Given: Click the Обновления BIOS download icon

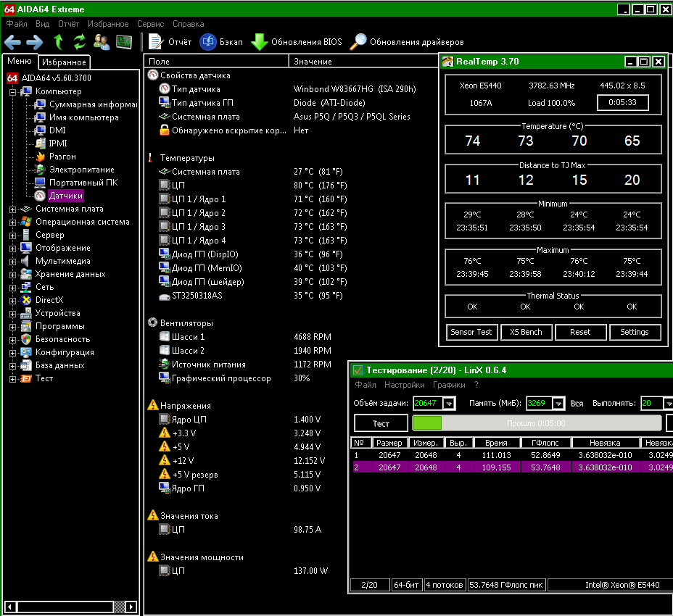Looking at the screenshot, I should pos(259,42).
